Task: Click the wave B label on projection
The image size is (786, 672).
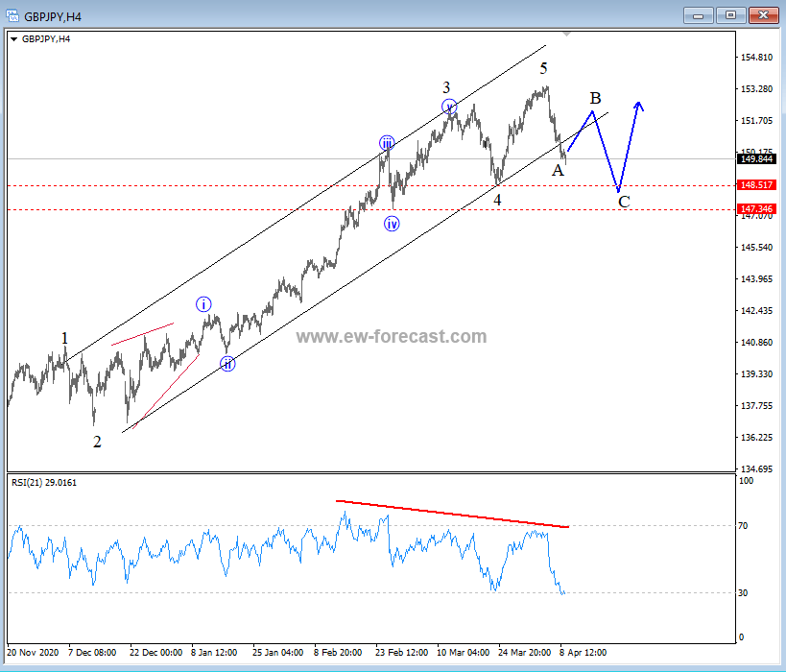Action: pos(595,98)
